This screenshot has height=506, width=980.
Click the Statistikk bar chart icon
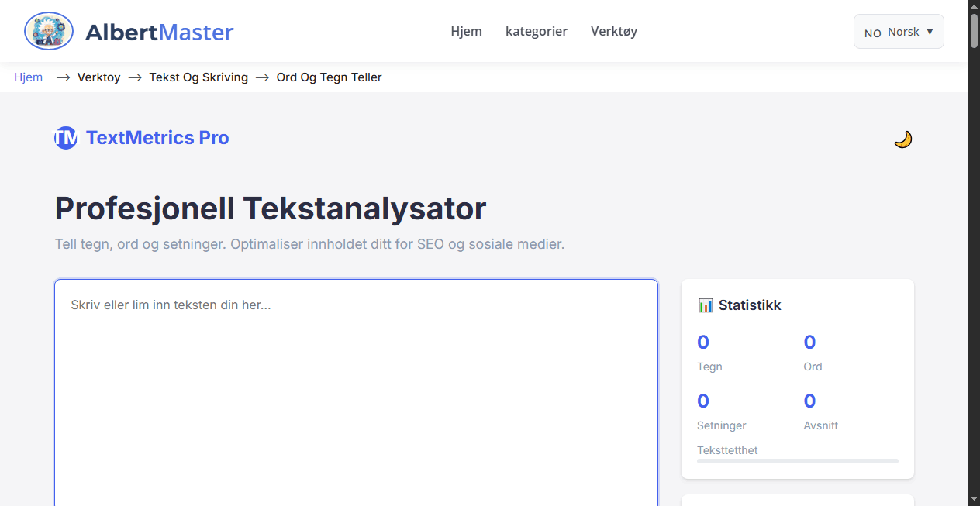tap(705, 305)
